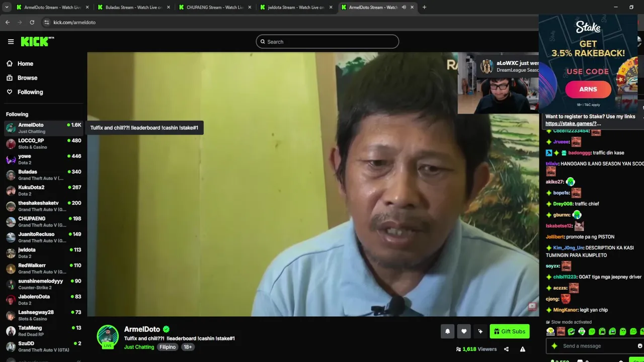Enable notifications with bell icon
The image size is (644, 362).
(x=447, y=331)
